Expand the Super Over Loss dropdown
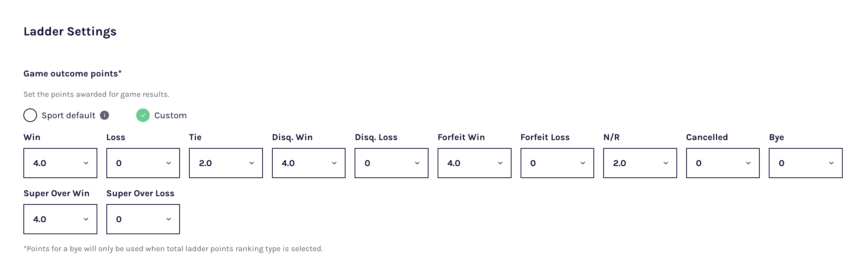 tap(143, 219)
